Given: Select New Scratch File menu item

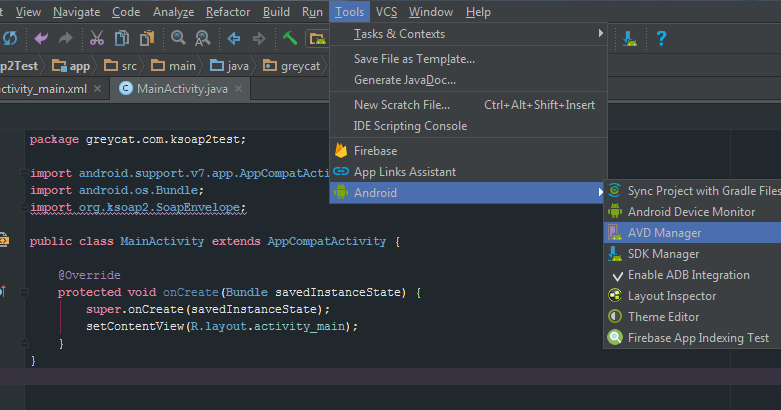Looking at the screenshot, I should 468,105.
